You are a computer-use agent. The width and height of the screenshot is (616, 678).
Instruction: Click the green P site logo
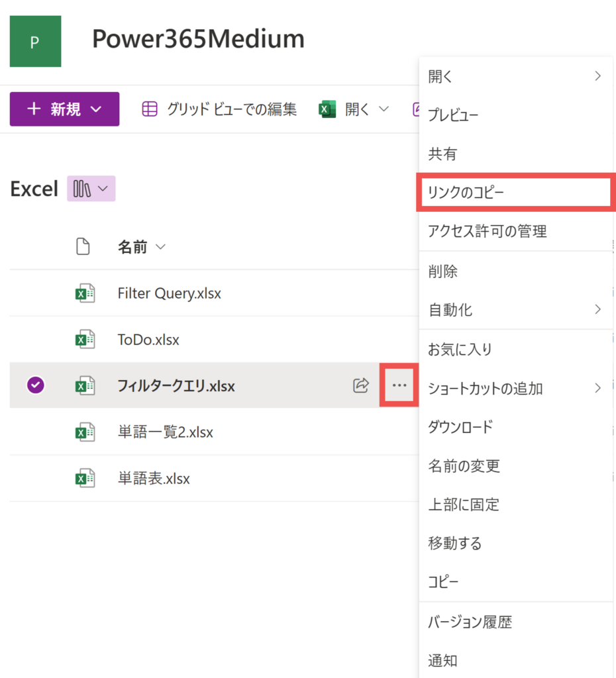35,42
